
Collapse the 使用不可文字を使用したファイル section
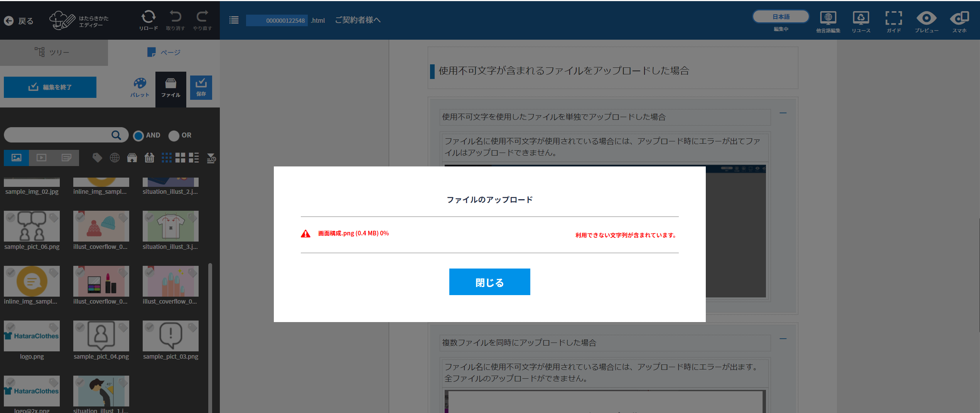click(783, 113)
